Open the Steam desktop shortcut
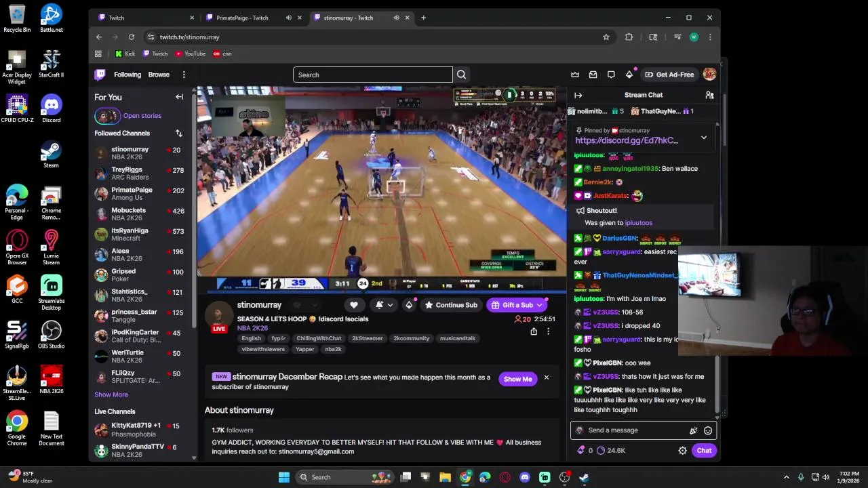868x488 pixels. point(51,155)
